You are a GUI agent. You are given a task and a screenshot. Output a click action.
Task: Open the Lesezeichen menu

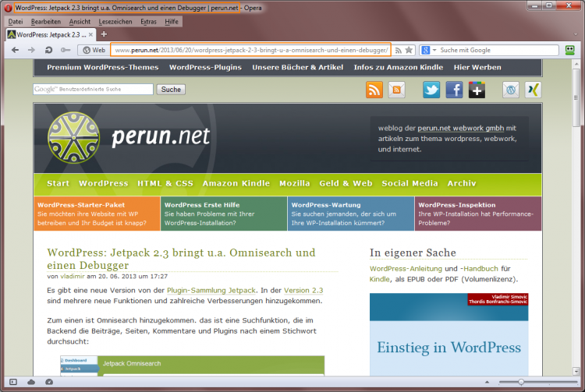pos(115,22)
